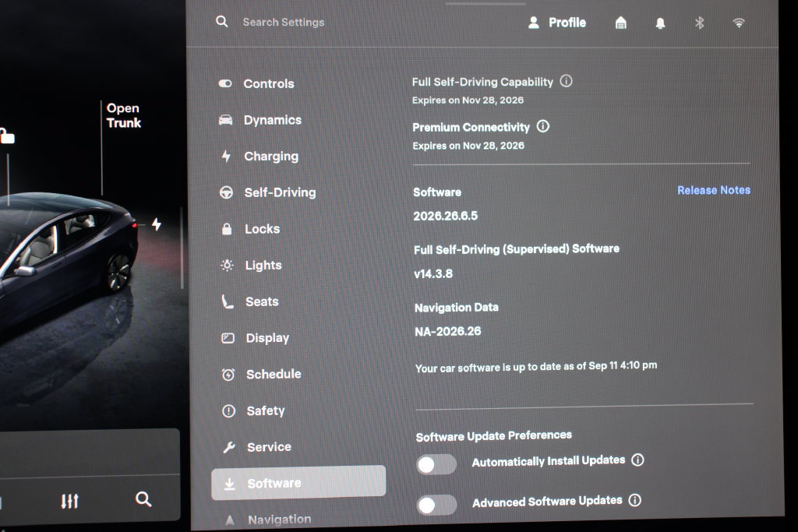Image resolution: width=798 pixels, height=532 pixels.
Task: Click the Software download arrow icon
Action: point(230,484)
